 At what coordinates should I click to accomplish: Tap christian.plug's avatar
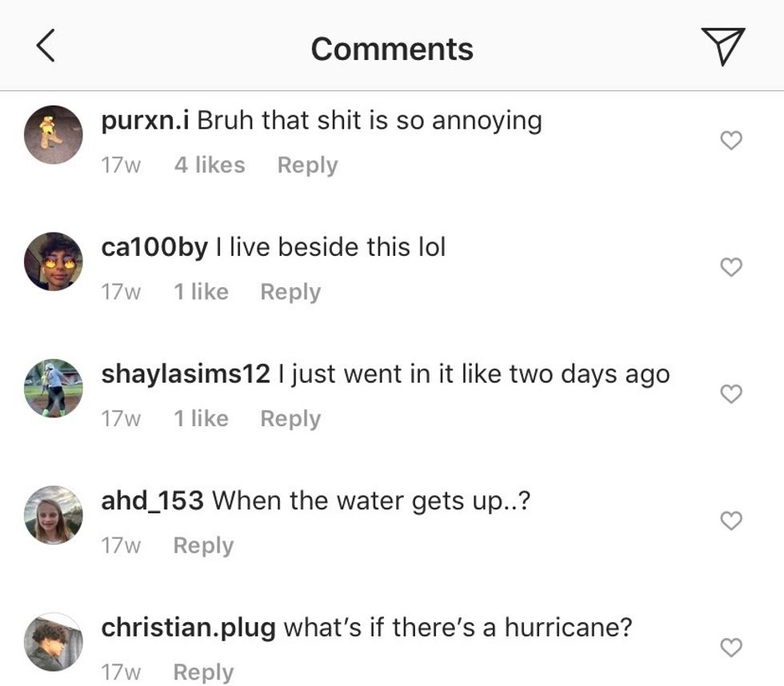pyautogui.click(x=54, y=641)
